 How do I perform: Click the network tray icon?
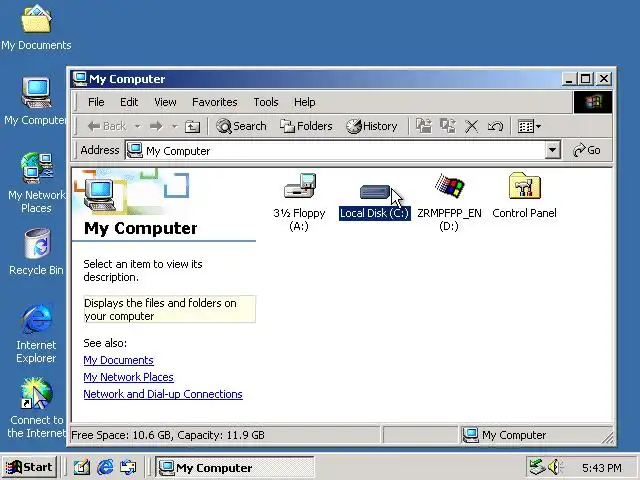pos(537,467)
